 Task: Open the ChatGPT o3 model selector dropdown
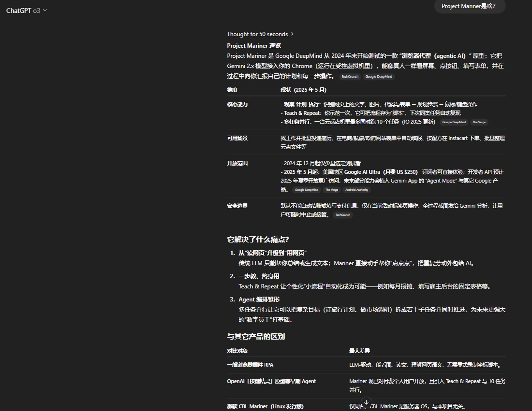pyautogui.click(x=26, y=11)
